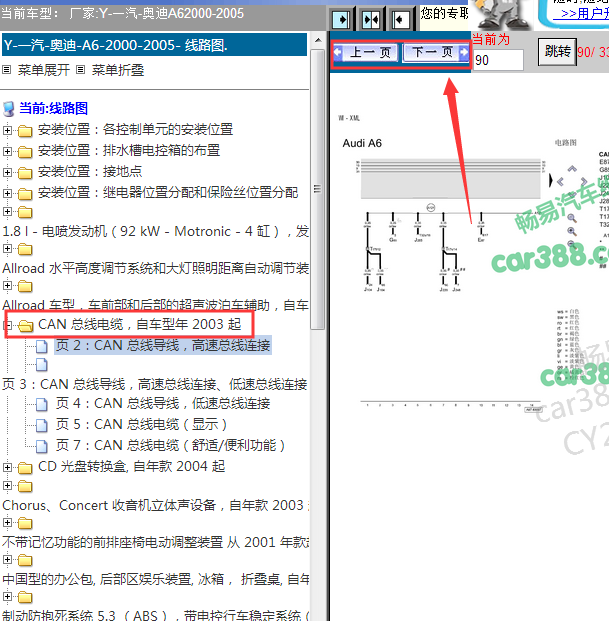Click folder icon above Chorus、Concert 收音机
This screenshot has height=621, width=609.
25,486
